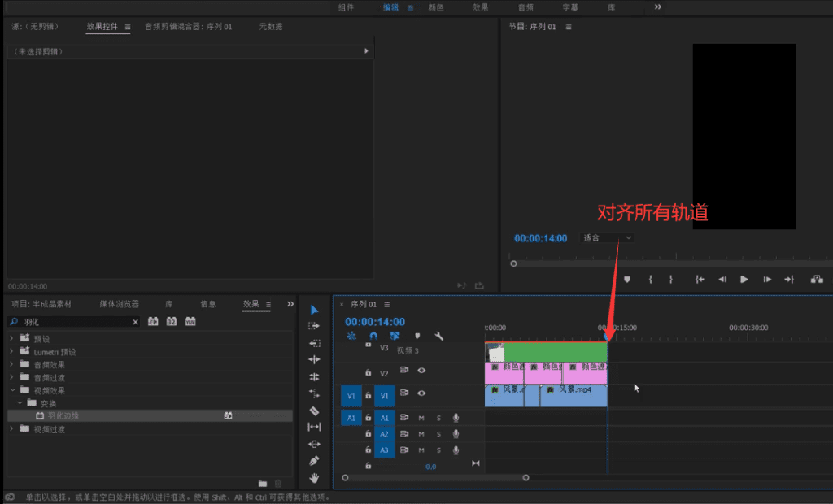Expand the 音频过渡 folder
Screen dimensions: 833x504
(11, 377)
